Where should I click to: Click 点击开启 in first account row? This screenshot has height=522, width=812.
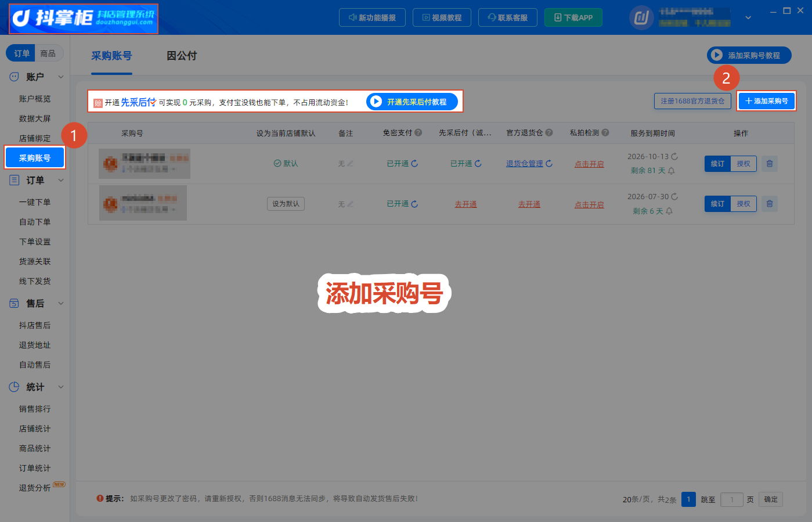tap(589, 164)
